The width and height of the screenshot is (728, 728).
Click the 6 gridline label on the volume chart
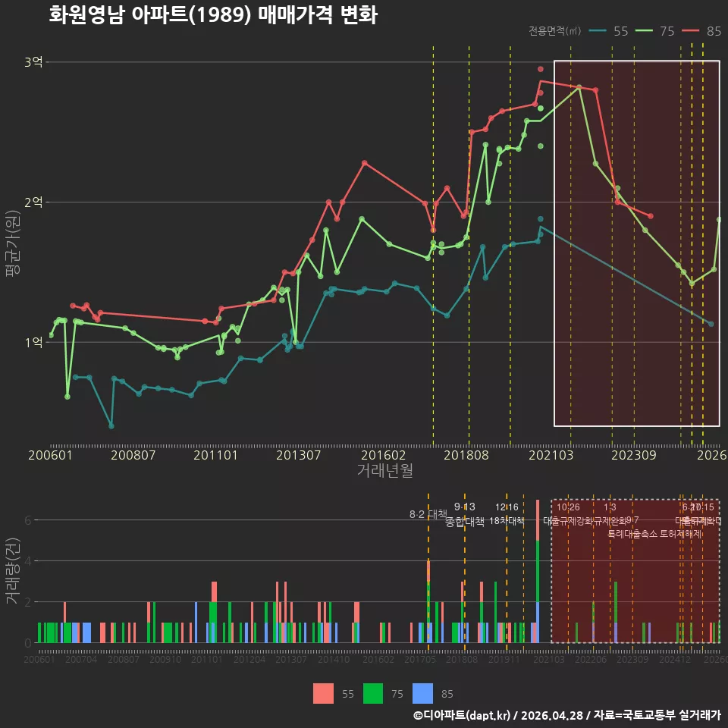click(28, 520)
